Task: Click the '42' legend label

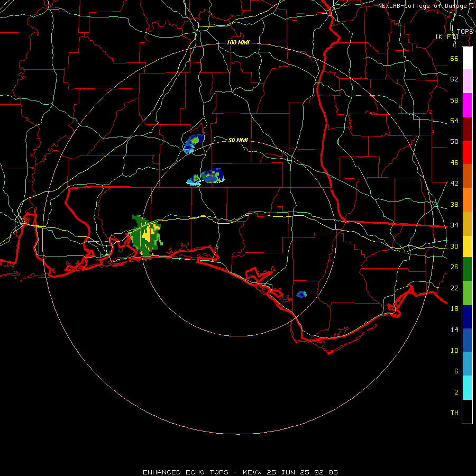Action: pos(454,184)
